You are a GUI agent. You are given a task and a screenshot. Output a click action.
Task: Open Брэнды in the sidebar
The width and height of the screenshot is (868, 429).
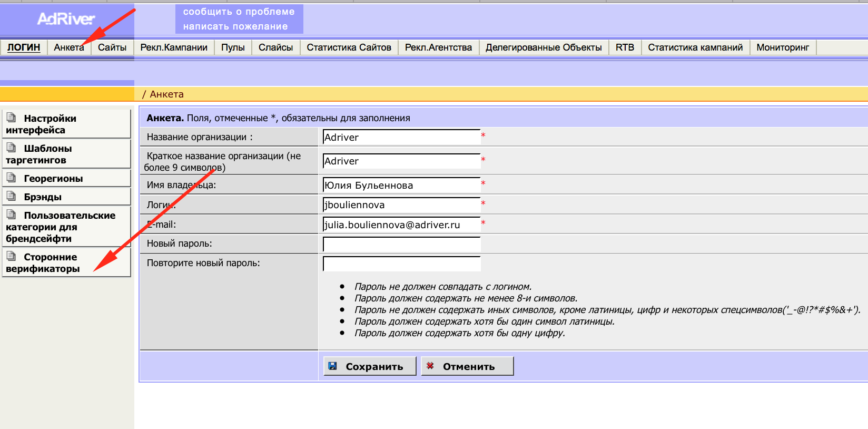66,197
